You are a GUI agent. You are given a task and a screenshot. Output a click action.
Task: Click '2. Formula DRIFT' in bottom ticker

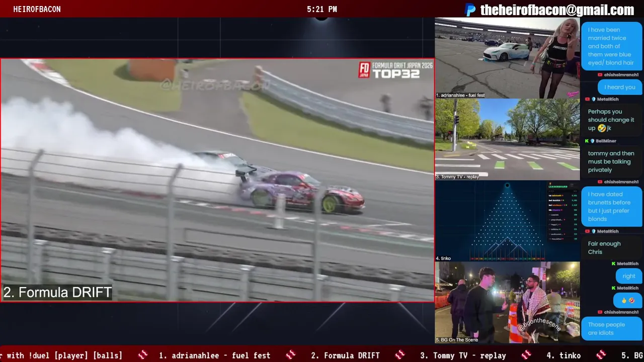click(x=345, y=355)
